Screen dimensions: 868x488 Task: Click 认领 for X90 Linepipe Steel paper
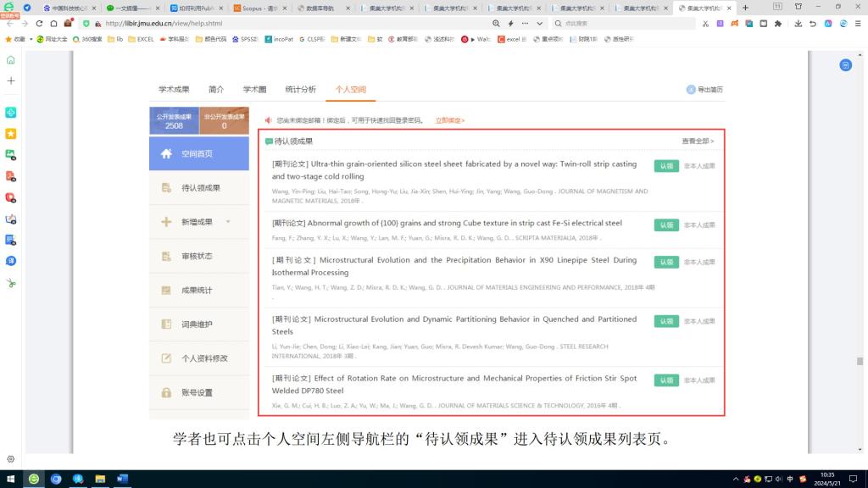[666, 263]
